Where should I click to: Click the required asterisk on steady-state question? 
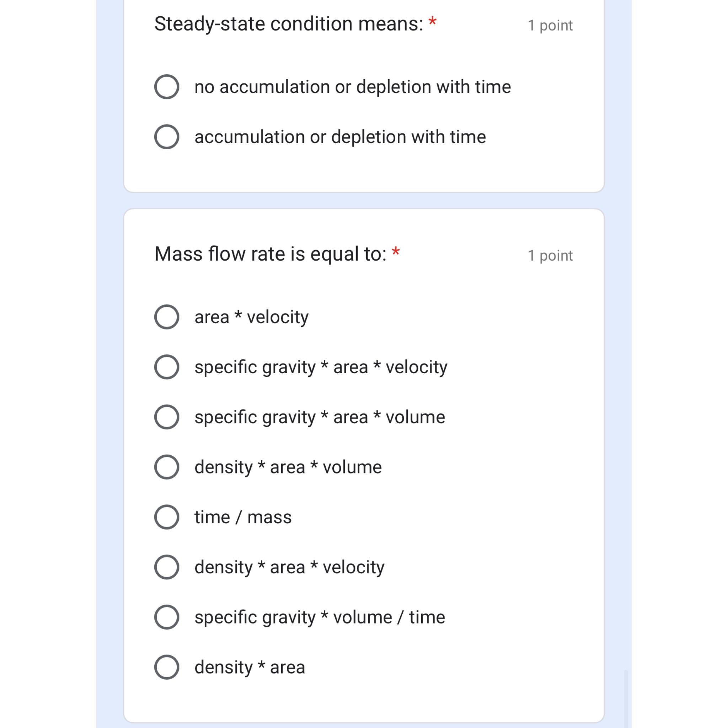click(432, 22)
